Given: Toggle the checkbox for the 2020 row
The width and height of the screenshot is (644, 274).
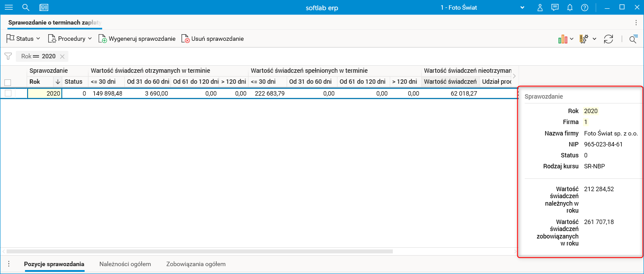Looking at the screenshot, I should (x=7, y=93).
